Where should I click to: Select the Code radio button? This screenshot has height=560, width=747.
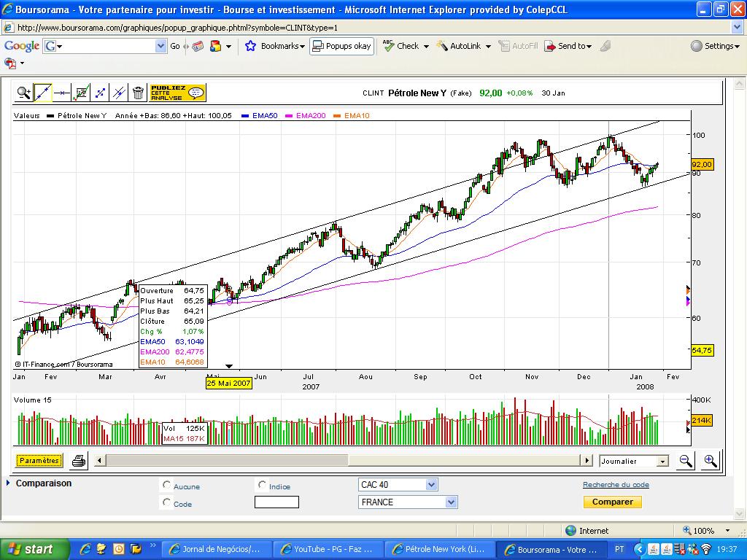click(x=167, y=502)
